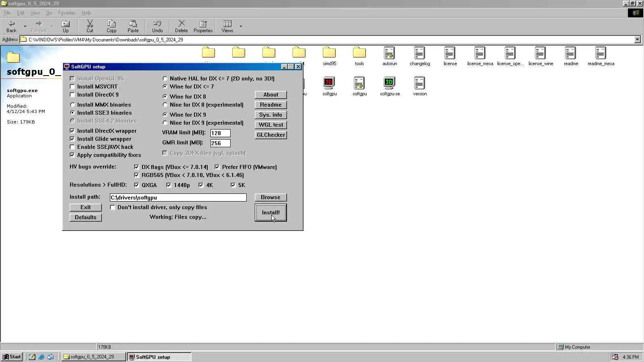Image resolution: width=644 pixels, height=362 pixels.
Task: Select Native HAL for DX <= 7 option
Action: 165,78
